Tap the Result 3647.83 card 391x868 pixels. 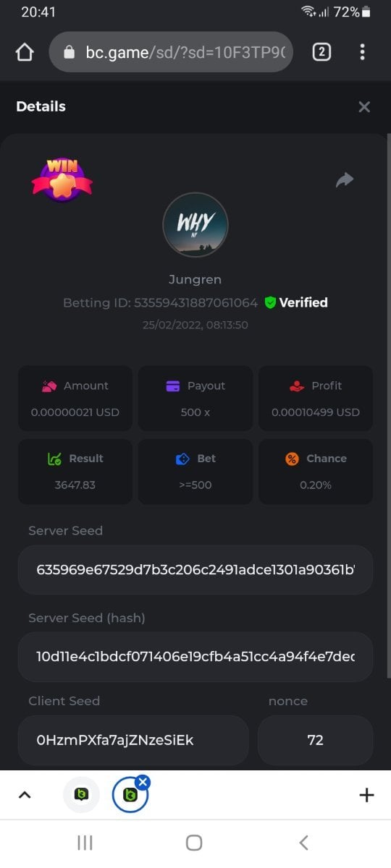[75, 471]
